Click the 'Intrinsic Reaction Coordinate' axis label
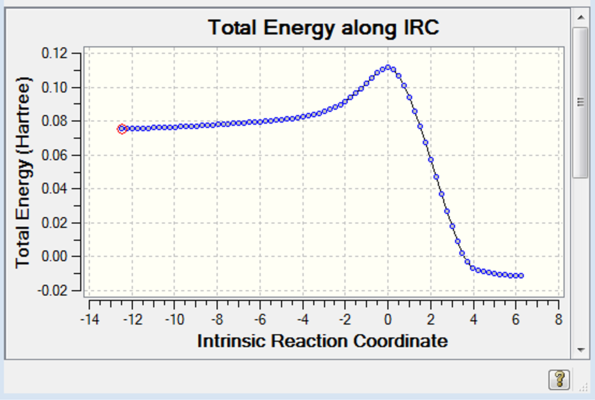 coord(323,341)
